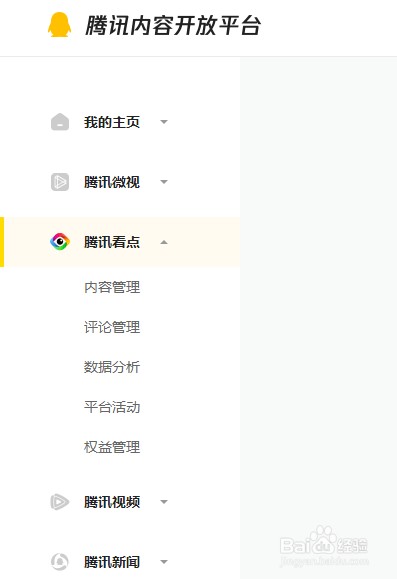The image size is (397, 579).
Task: Expand the 腾讯新闻 dropdown arrow
Action: [164, 562]
